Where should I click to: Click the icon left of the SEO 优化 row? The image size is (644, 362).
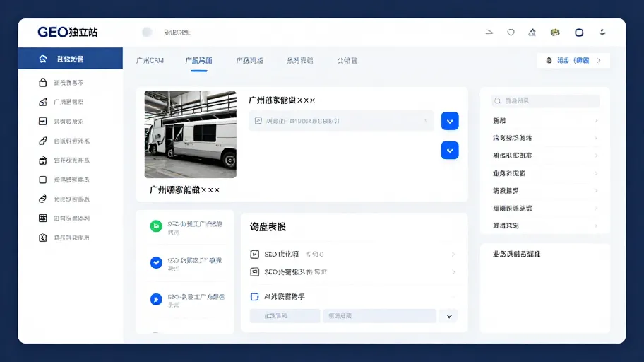[255, 255]
